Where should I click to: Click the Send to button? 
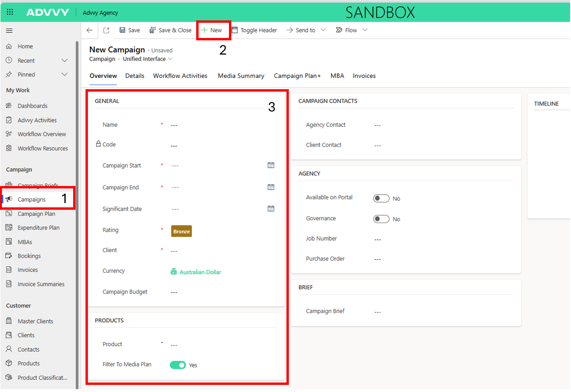(301, 30)
